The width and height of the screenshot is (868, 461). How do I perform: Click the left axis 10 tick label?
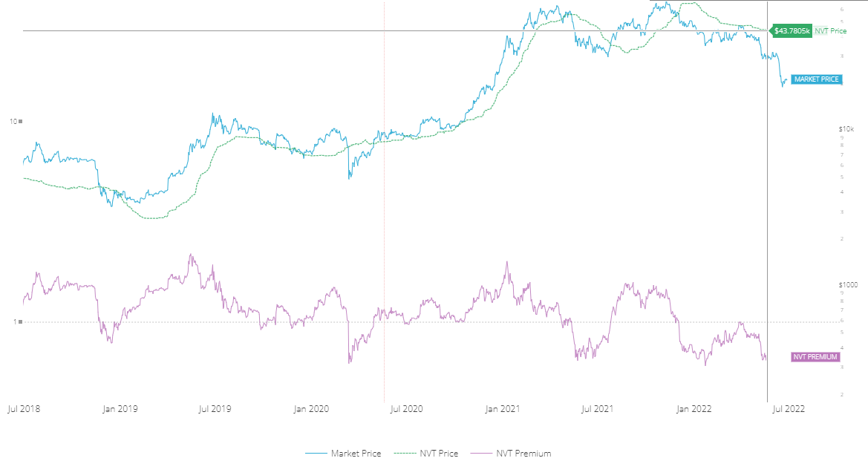(x=13, y=121)
